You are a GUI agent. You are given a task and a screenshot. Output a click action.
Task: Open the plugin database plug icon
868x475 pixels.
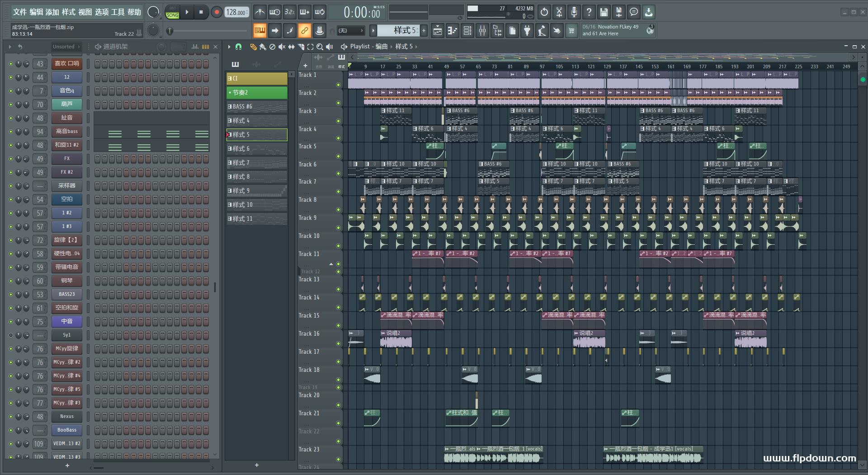527,31
